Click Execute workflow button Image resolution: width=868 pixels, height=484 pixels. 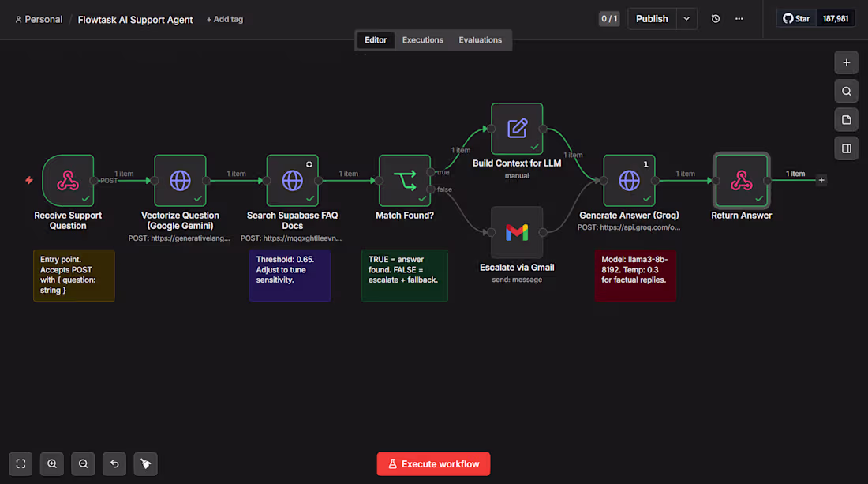[x=433, y=464]
